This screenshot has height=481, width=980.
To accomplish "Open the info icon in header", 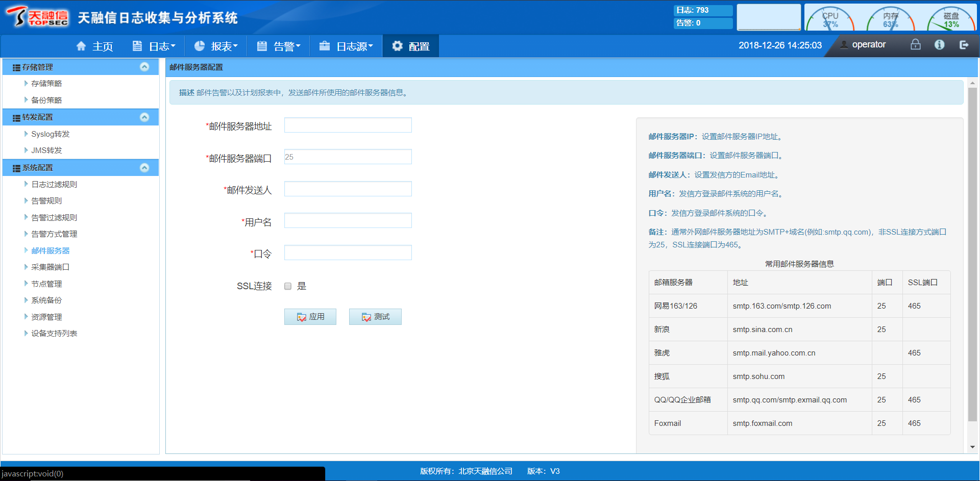I will pos(939,45).
